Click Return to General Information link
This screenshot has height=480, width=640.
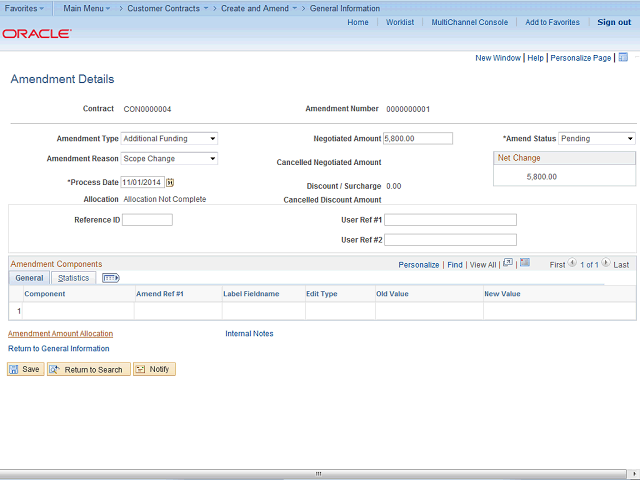pos(59,348)
